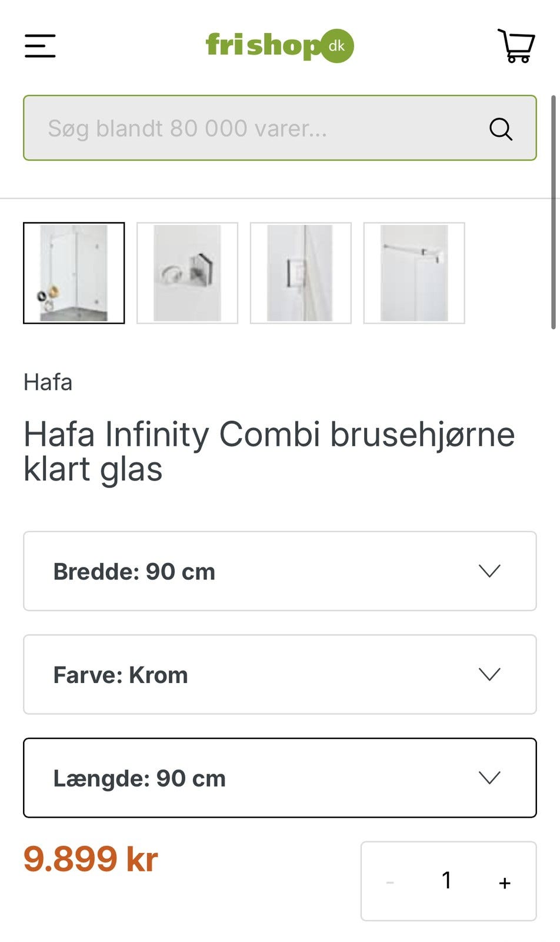
Task: Click the chevron arrow on the Bredde selector
Action: coord(489,570)
